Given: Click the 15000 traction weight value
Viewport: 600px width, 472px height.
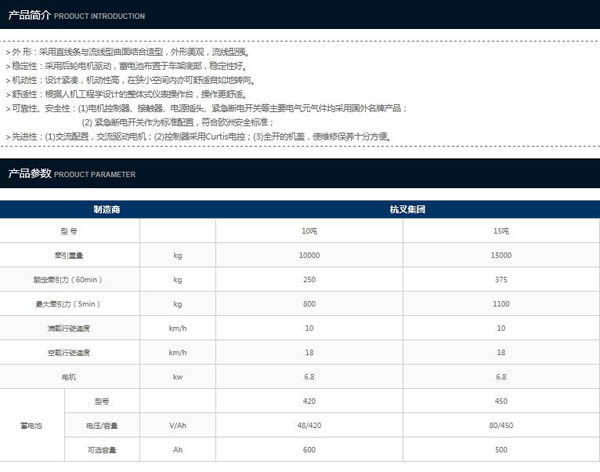Looking at the screenshot, I should pos(501,255).
